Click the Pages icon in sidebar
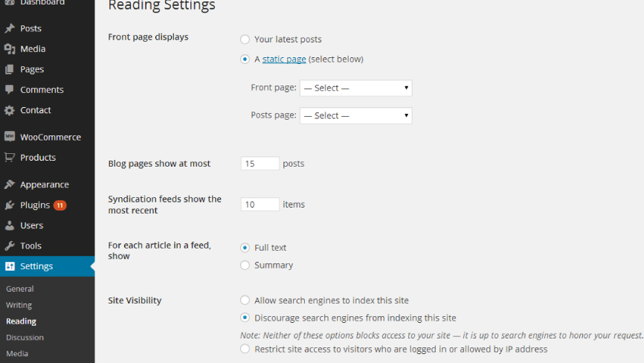This screenshot has height=363, width=644. [10, 69]
